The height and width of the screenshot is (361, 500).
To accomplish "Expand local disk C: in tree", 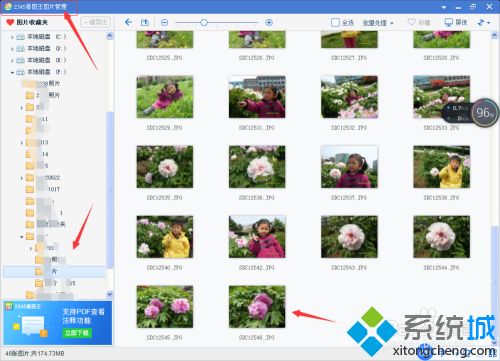I will [12, 37].
